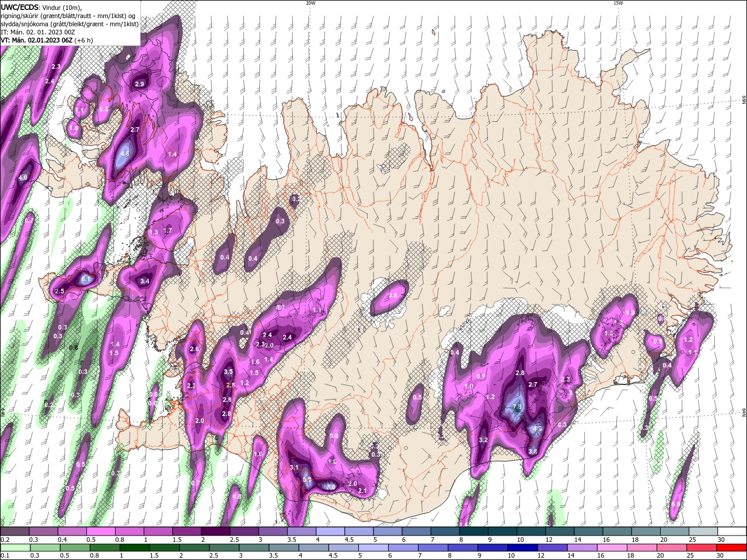747x560 pixels.
Task: Click the 1.7 value on the map
Action: [x=167, y=231]
